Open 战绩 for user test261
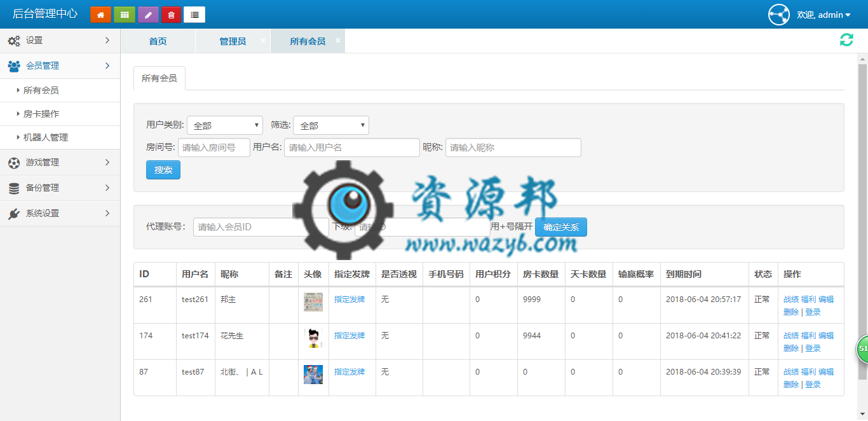 (x=791, y=300)
